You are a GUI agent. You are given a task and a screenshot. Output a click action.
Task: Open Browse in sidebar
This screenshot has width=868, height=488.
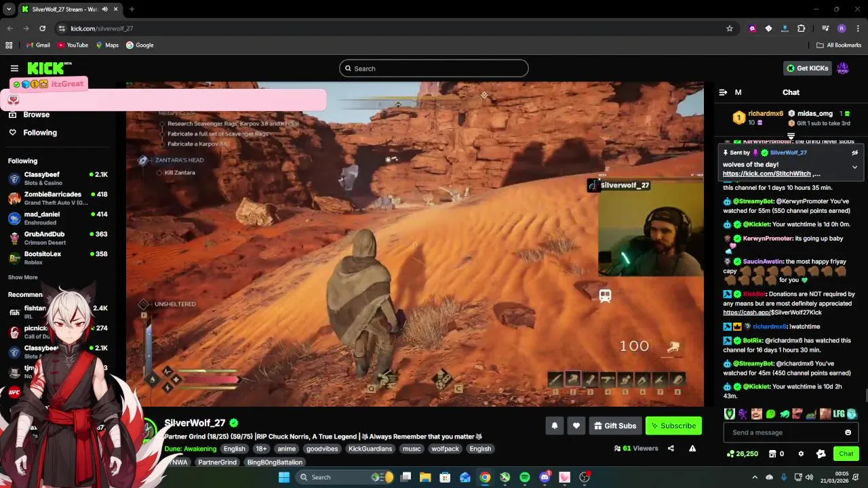tap(36, 115)
